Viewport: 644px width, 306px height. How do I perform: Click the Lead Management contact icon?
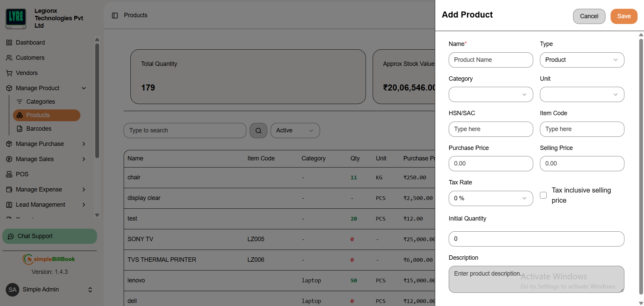pos(9,205)
